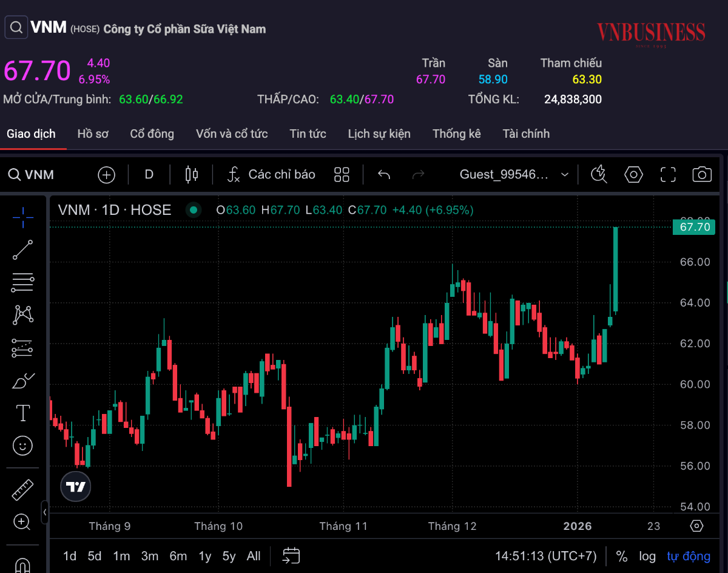This screenshot has height=573, width=728.
Task: Open the Tài chính tab
Action: pos(526,134)
